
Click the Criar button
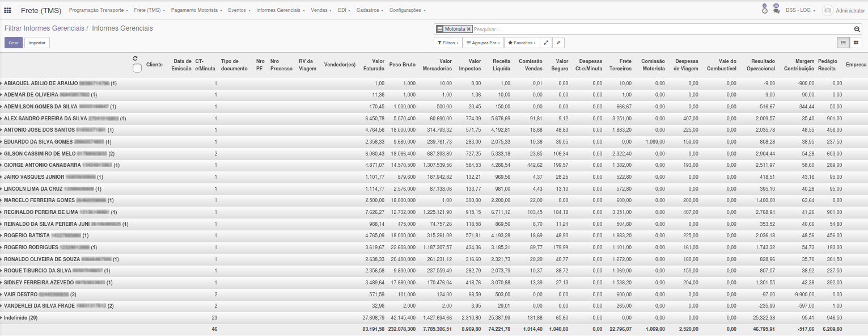14,43
